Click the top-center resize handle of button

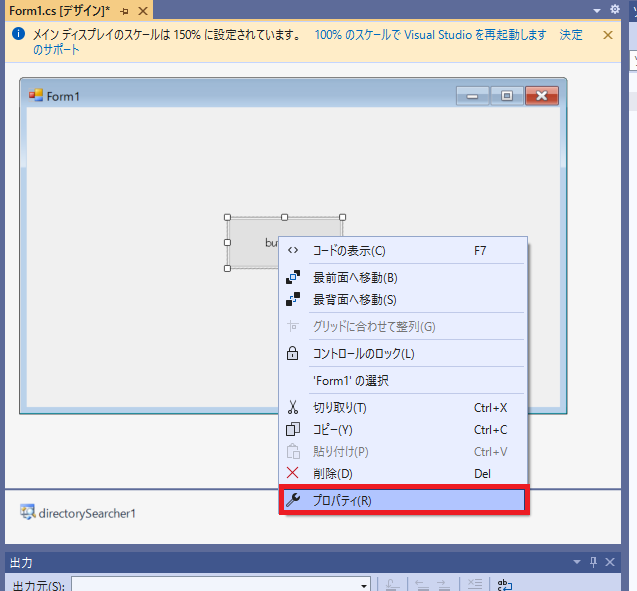(284, 217)
